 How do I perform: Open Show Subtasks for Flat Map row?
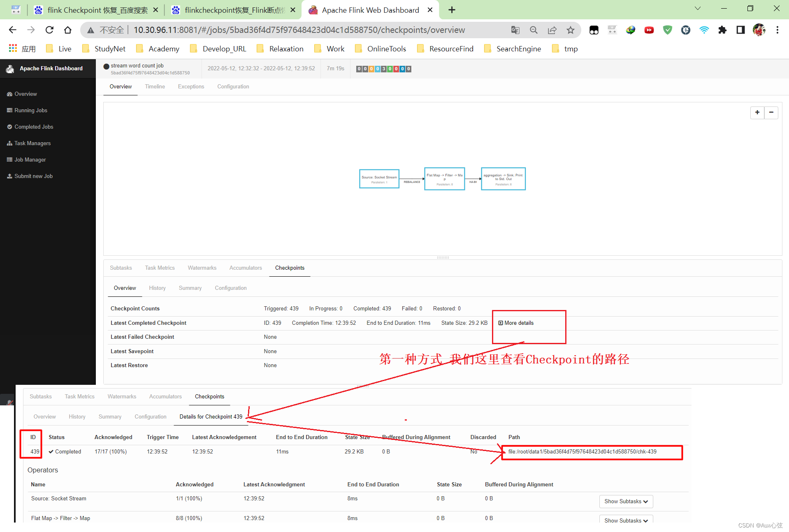(625, 520)
